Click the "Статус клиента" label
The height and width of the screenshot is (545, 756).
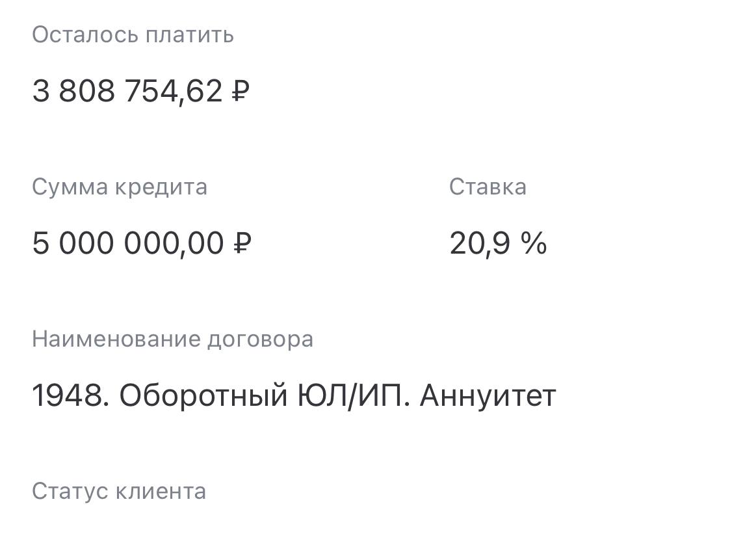point(119,491)
